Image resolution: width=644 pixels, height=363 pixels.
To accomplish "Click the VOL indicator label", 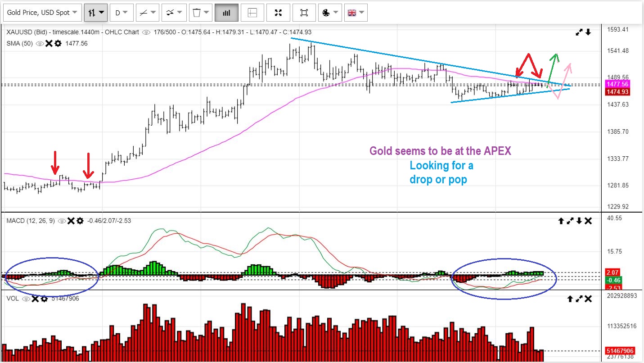I will click(x=13, y=299).
